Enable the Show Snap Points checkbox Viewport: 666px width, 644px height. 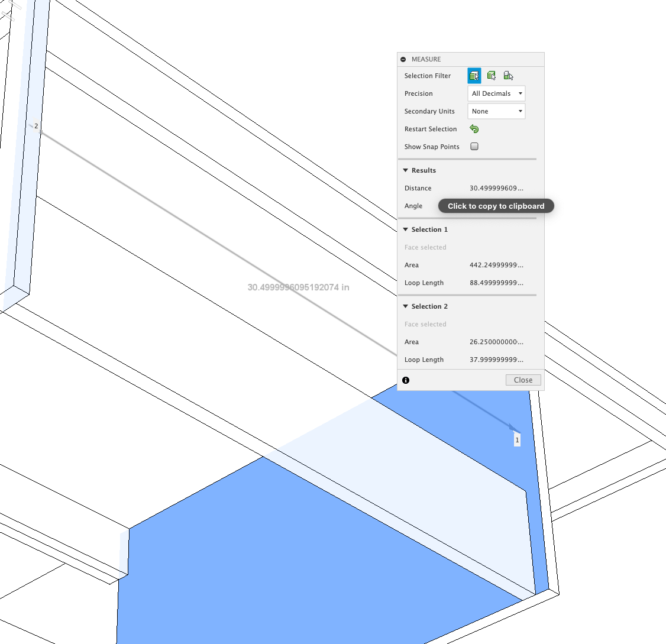tap(474, 147)
